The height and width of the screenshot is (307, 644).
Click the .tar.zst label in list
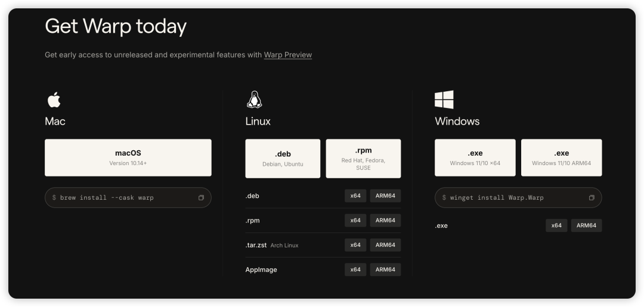[256, 245]
